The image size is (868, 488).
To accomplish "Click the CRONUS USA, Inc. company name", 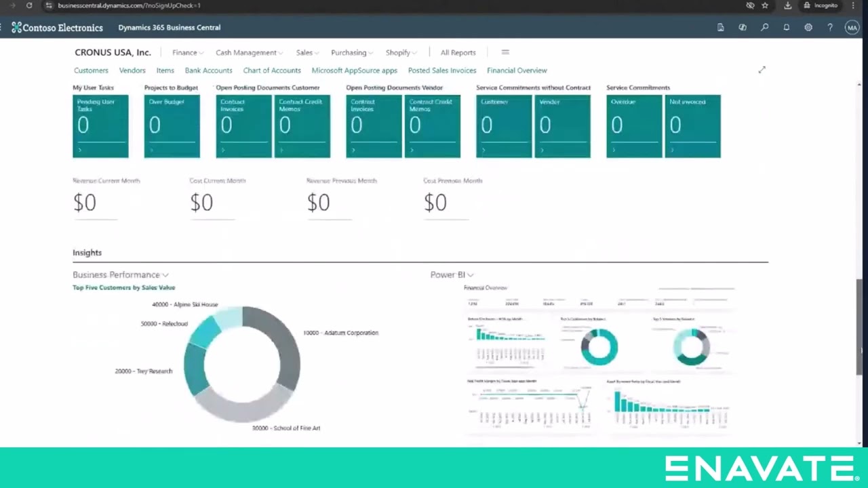I will pos(113,52).
